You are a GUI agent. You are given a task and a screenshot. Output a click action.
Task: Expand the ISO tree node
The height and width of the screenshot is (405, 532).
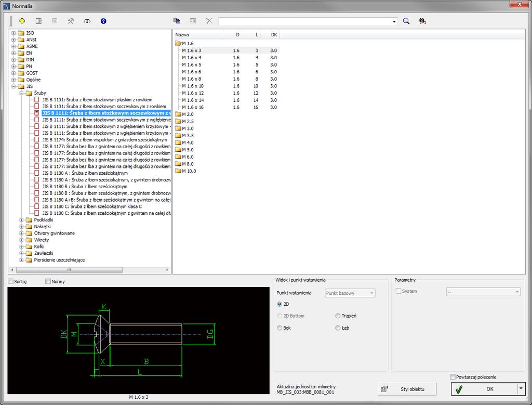14,33
